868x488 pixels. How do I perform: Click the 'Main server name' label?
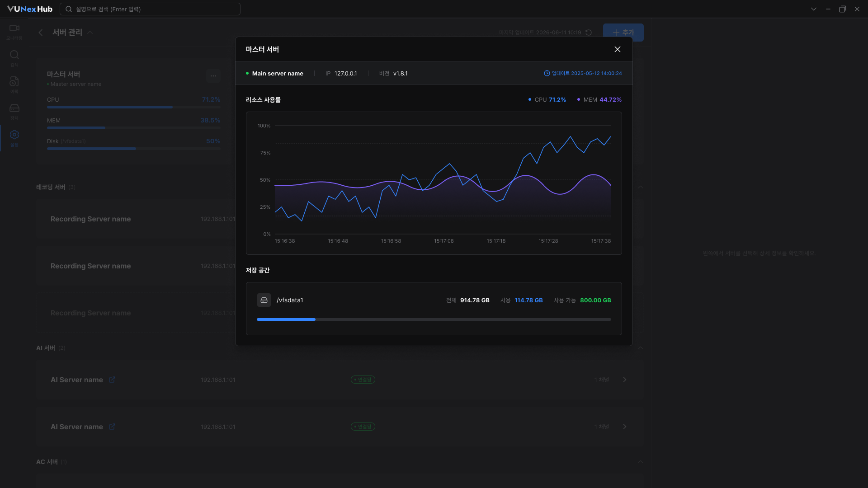(278, 73)
